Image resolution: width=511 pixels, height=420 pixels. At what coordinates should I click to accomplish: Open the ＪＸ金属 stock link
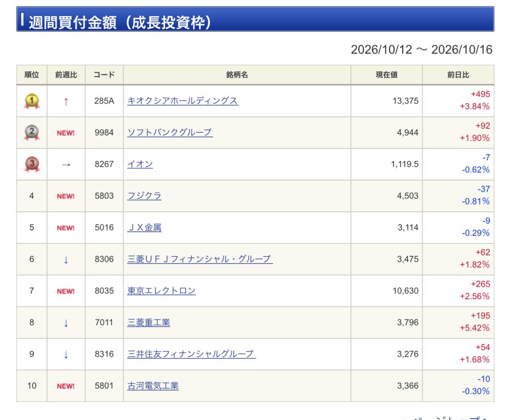point(145,227)
